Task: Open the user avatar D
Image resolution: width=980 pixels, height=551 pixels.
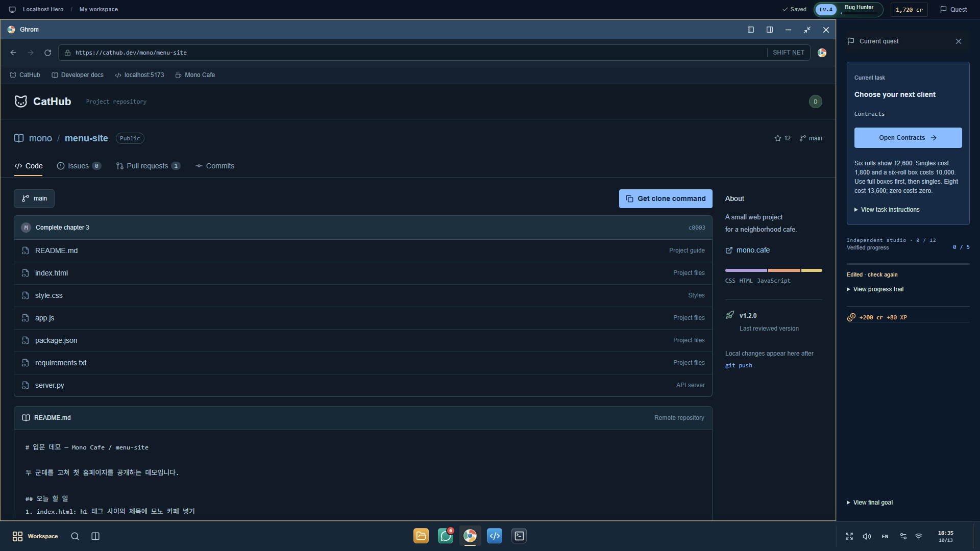Action: point(816,102)
